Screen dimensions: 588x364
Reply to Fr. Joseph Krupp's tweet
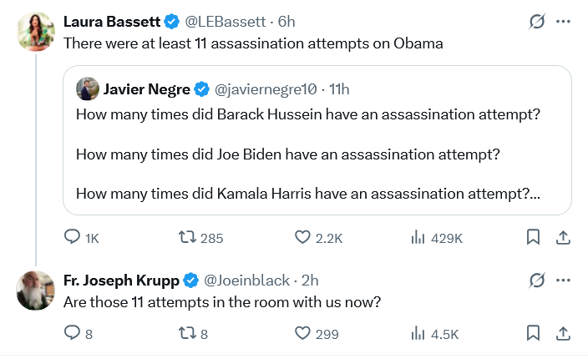tap(73, 334)
